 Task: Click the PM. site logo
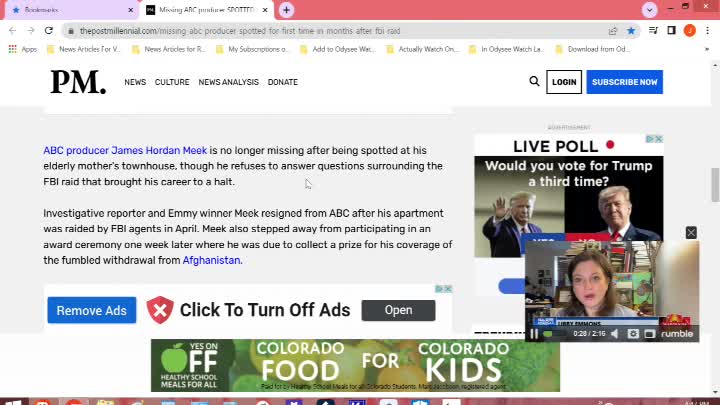[78, 82]
